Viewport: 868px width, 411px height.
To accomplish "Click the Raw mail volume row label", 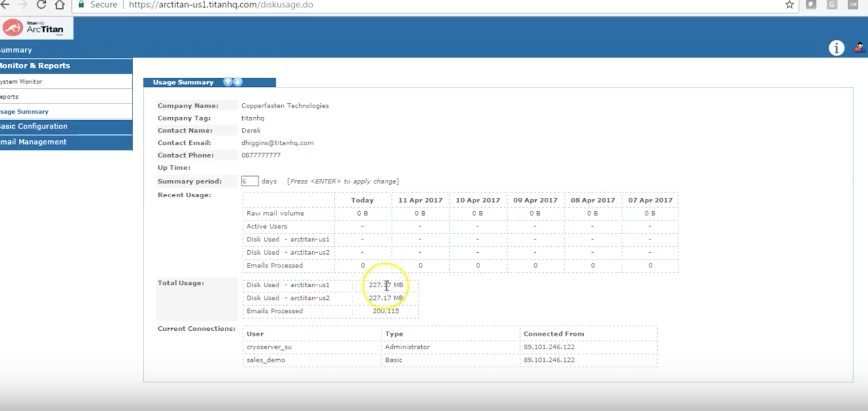I will pos(275,213).
